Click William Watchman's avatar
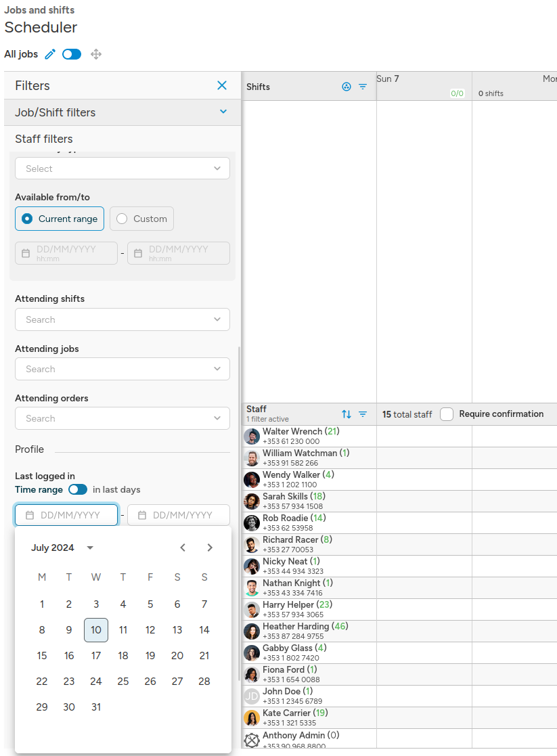Image resolution: width=557 pixels, height=756 pixels. [x=252, y=458]
